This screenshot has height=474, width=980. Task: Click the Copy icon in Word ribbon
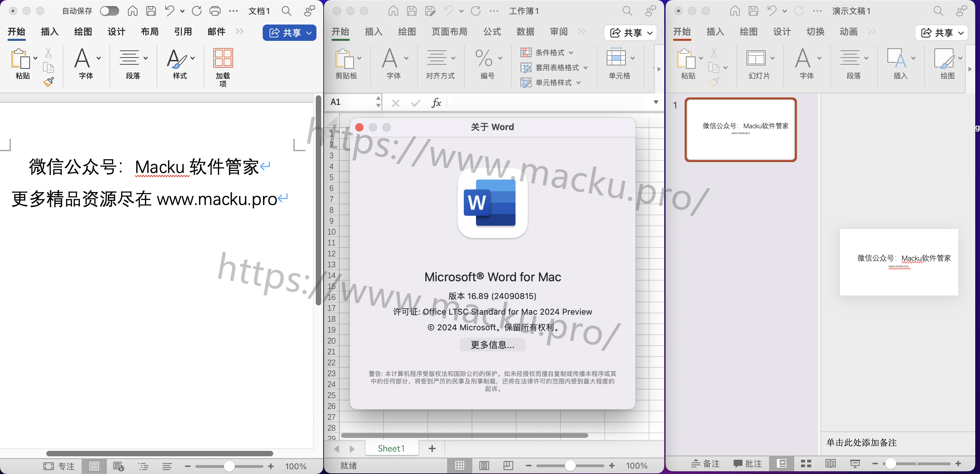48,67
